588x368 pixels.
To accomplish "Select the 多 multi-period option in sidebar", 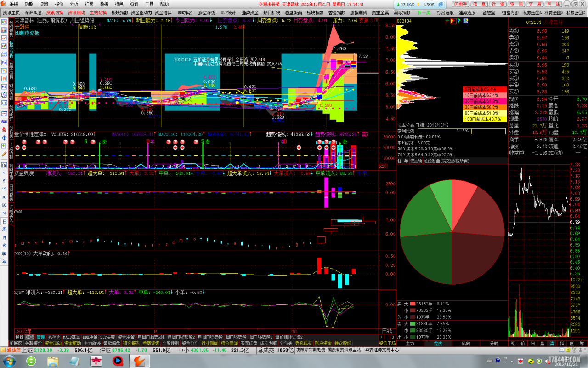I will pyautogui.click(x=4, y=246).
